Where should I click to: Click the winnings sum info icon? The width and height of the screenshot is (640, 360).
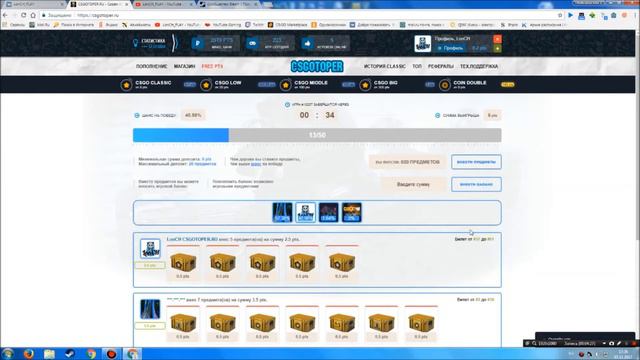point(438,116)
